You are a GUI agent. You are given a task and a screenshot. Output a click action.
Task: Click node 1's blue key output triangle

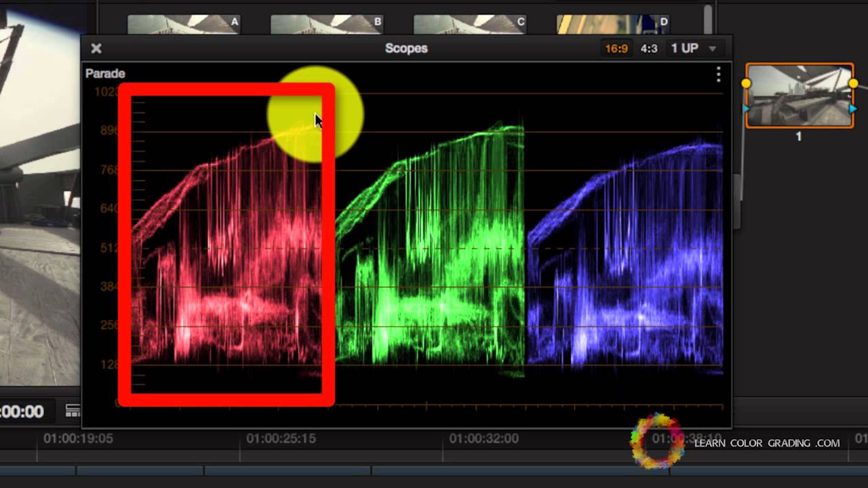853,108
